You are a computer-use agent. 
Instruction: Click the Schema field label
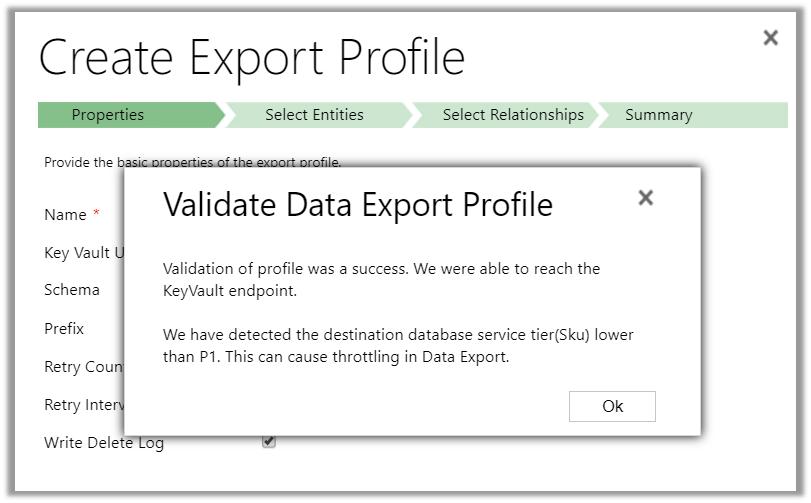tap(72, 290)
